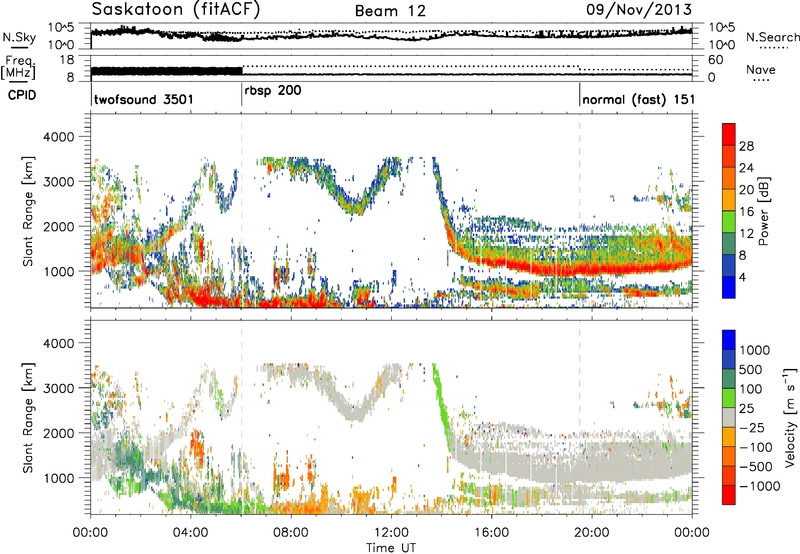800x554 pixels.
Task: Click the "12:00" time tick label
Action: pos(391,533)
